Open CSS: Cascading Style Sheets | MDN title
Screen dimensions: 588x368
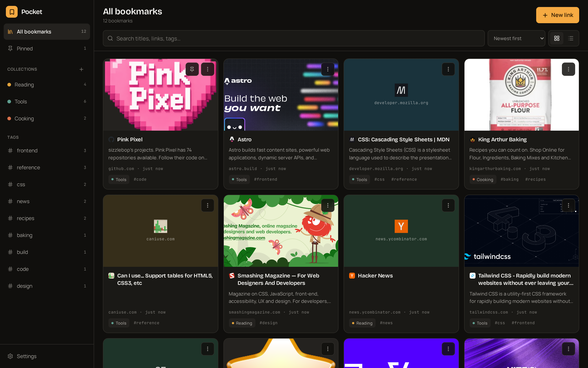click(x=404, y=139)
